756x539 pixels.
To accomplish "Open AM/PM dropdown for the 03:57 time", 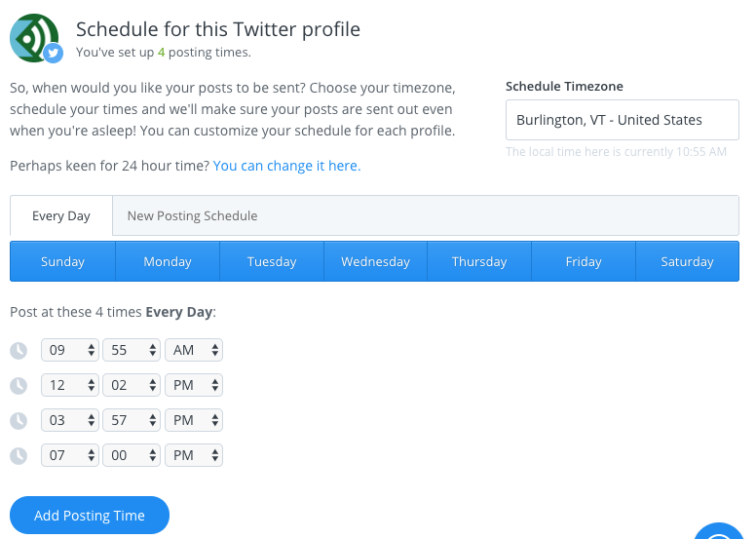I will coord(194,420).
